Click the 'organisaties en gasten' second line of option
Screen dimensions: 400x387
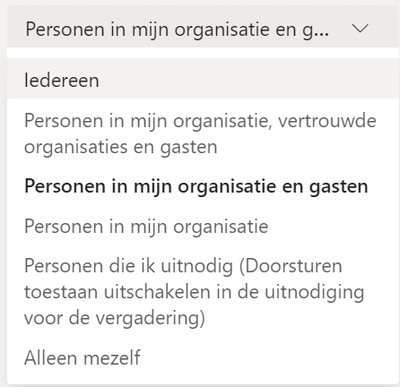tap(121, 147)
